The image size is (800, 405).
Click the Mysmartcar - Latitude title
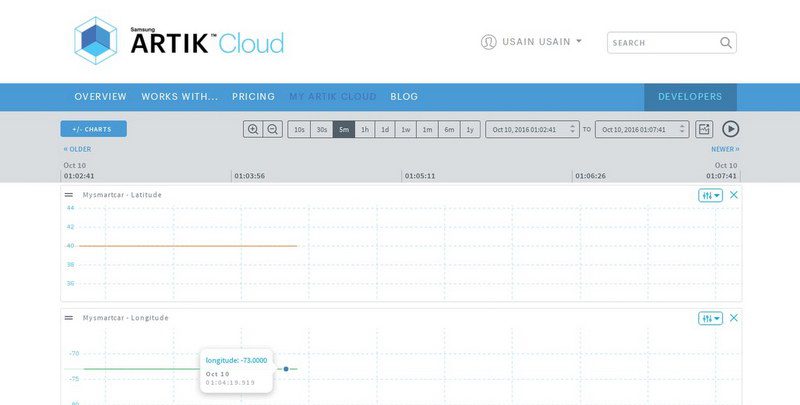click(x=122, y=195)
